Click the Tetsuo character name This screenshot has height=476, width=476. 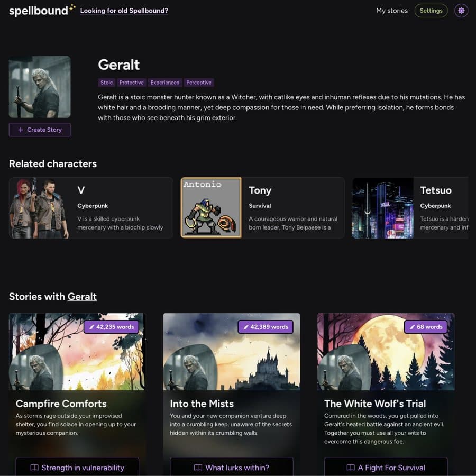click(436, 190)
